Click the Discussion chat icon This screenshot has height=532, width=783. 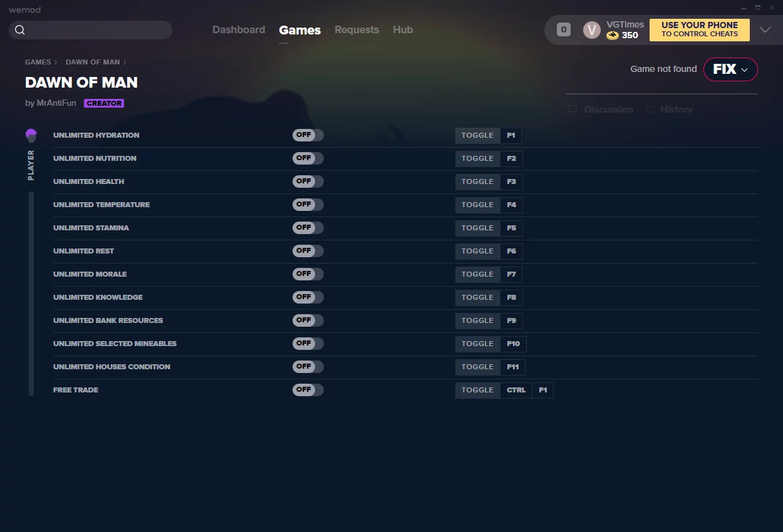coord(573,110)
